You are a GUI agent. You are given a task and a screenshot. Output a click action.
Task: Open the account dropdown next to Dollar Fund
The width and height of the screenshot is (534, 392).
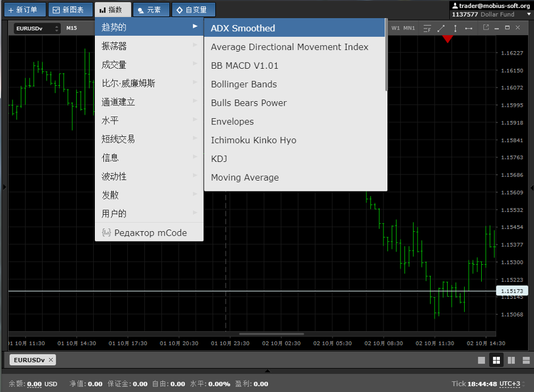tap(529, 14)
